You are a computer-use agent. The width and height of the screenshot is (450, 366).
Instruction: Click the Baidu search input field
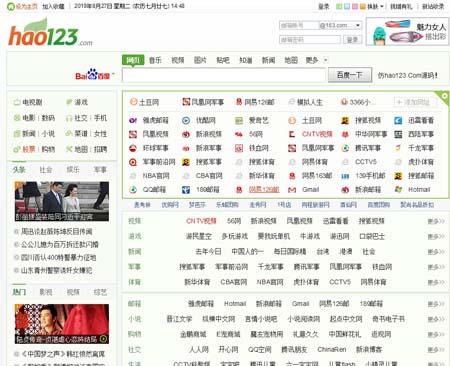(x=224, y=75)
